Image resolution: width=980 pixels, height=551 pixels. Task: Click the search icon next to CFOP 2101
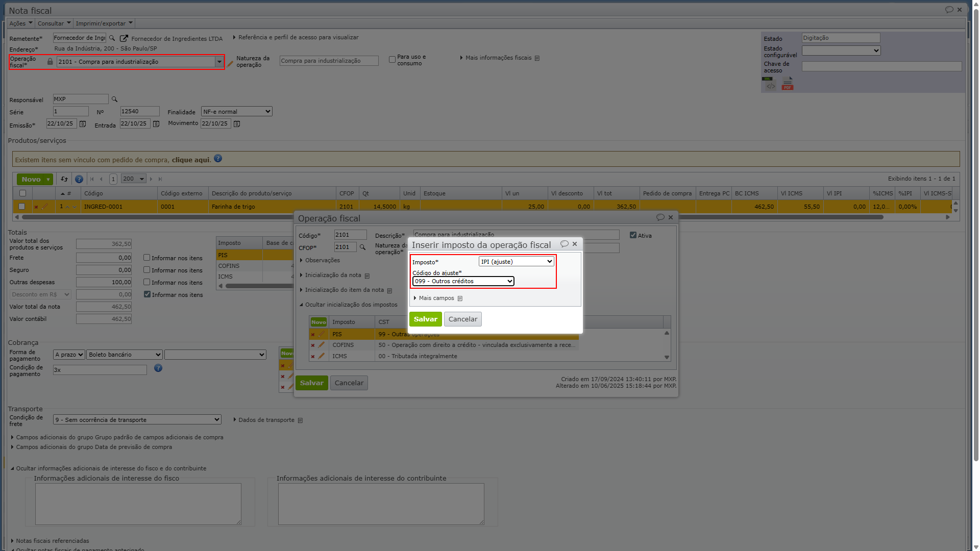363,247
